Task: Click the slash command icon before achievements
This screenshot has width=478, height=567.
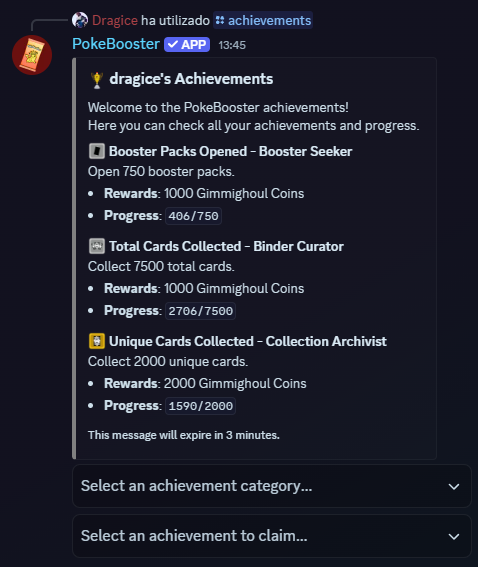Action: [220, 20]
